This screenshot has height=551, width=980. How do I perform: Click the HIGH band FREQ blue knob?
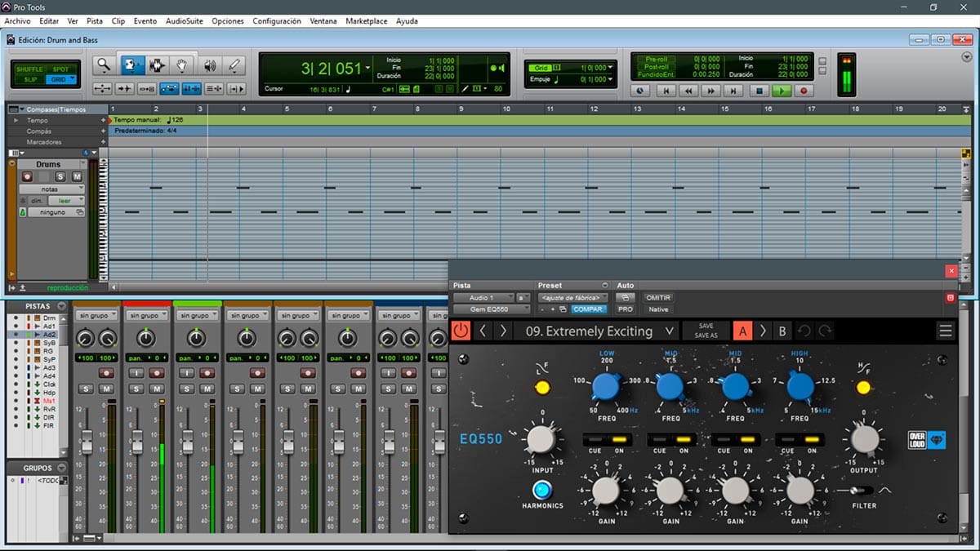click(800, 385)
